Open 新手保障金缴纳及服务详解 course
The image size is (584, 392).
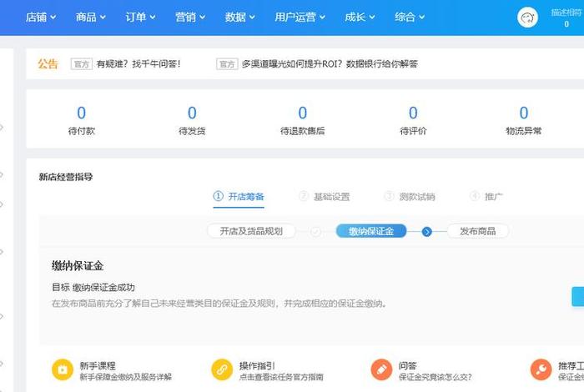pyautogui.click(x=125, y=377)
